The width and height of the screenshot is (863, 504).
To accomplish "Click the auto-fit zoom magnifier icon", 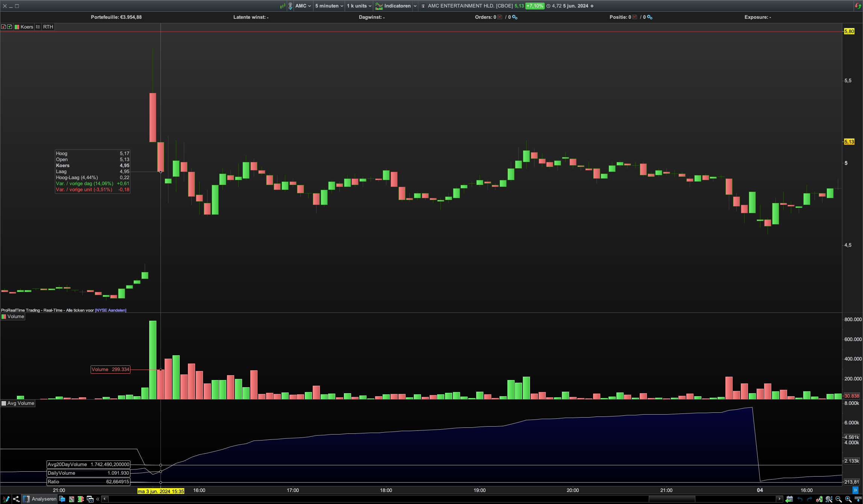I will 829,499.
